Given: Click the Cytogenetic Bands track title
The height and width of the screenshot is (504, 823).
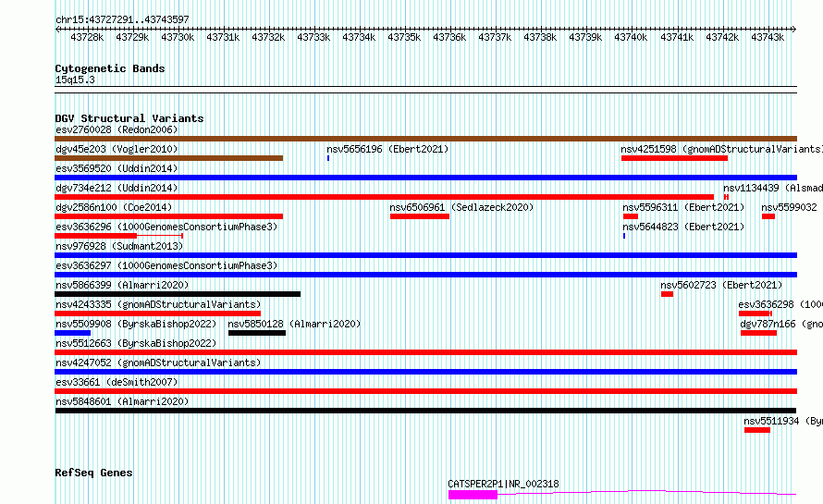Looking at the screenshot, I should pyautogui.click(x=110, y=68).
